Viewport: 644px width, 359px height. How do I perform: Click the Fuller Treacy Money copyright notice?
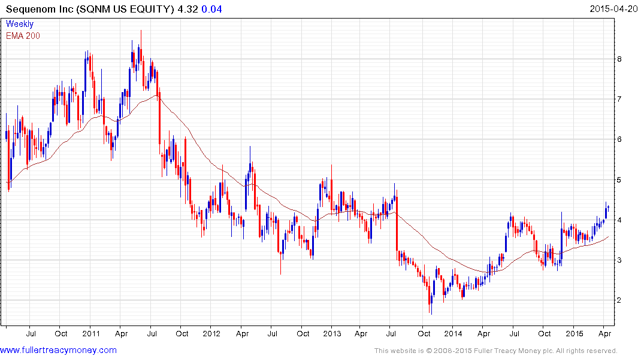pos(495,351)
